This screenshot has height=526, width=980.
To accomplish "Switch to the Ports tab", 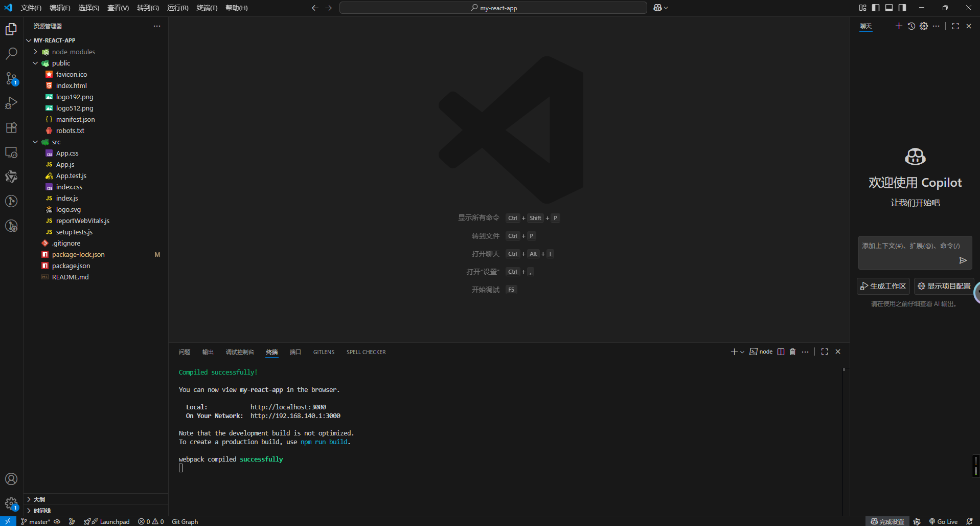I will tap(295, 352).
